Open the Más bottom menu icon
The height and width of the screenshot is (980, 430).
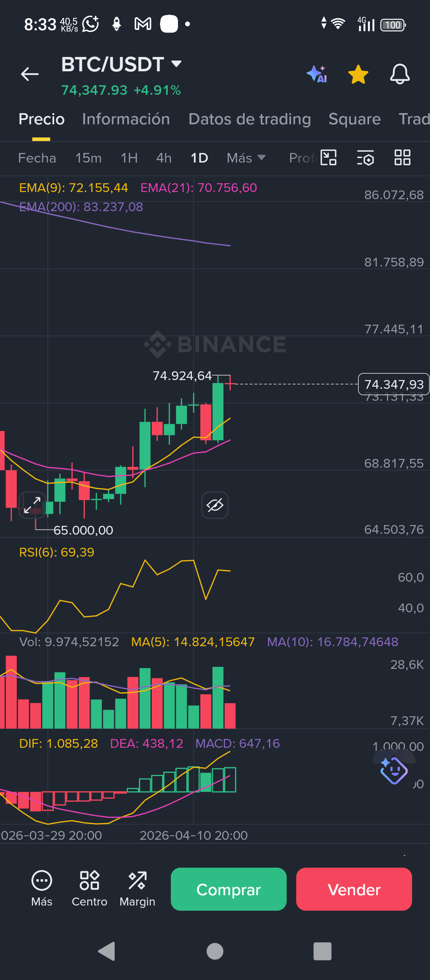42,889
